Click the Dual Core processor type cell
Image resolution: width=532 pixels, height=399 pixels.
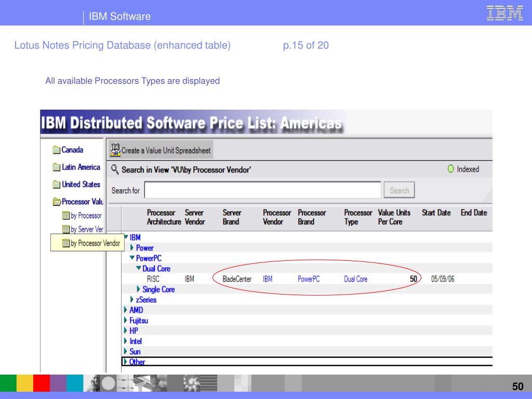pyautogui.click(x=355, y=279)
